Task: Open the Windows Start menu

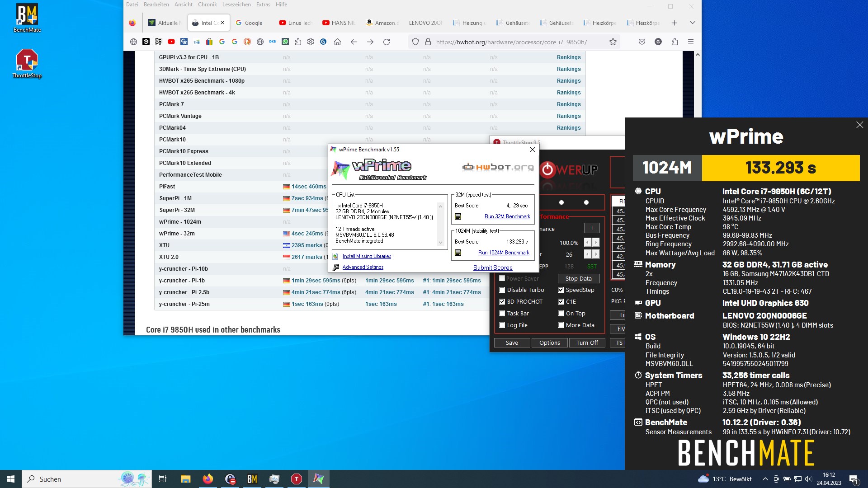Action: 11,479
